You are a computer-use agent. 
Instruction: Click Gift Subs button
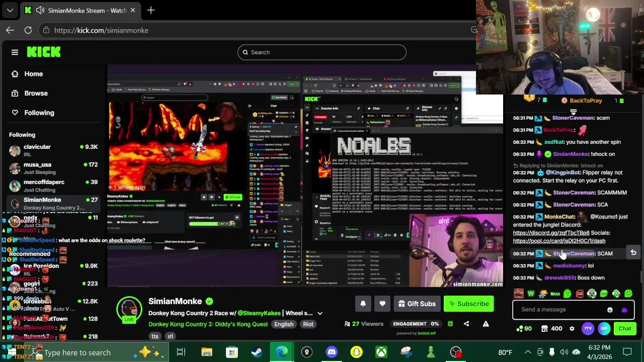(417, 304)
